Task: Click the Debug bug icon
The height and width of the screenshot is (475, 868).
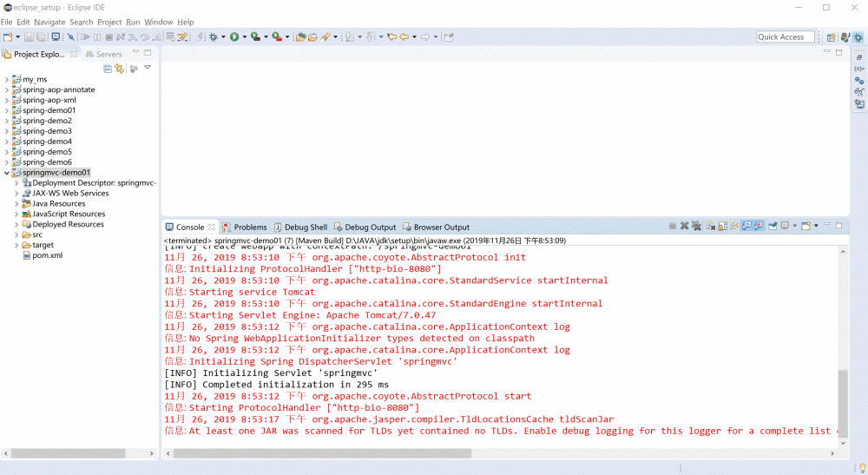Action: (214, 37)
